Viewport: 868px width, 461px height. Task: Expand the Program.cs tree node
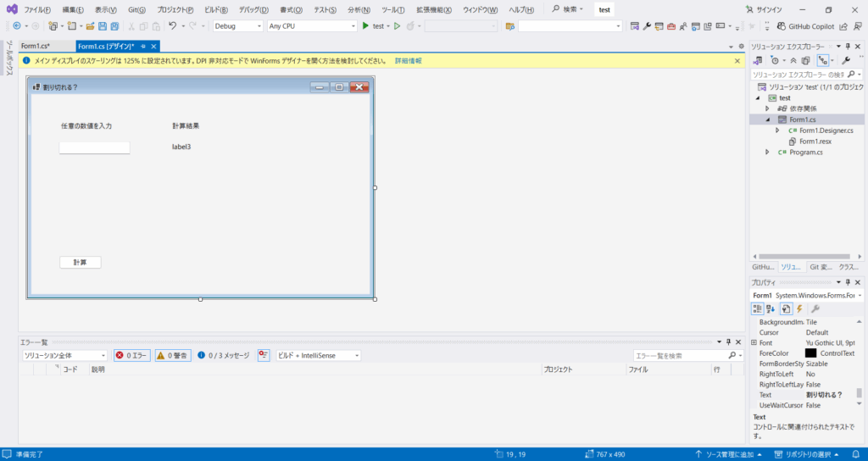click(768, 153)
